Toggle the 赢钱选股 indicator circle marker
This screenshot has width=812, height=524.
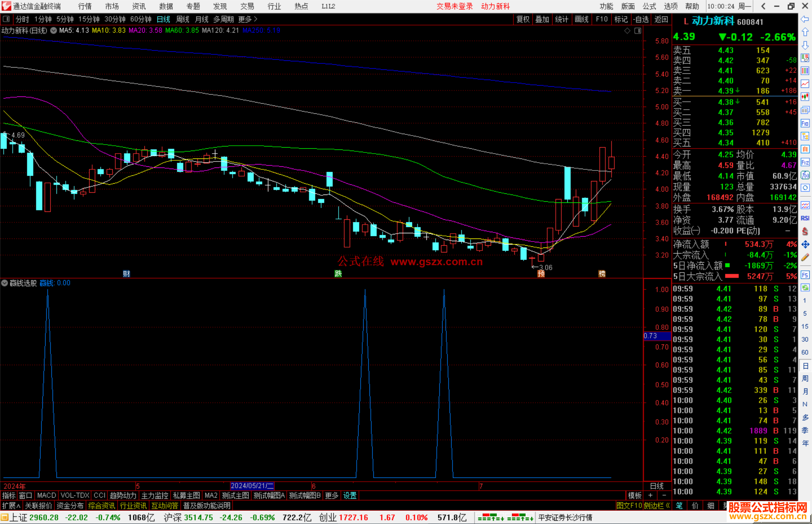pyautogui.click(x=5, y=283)
